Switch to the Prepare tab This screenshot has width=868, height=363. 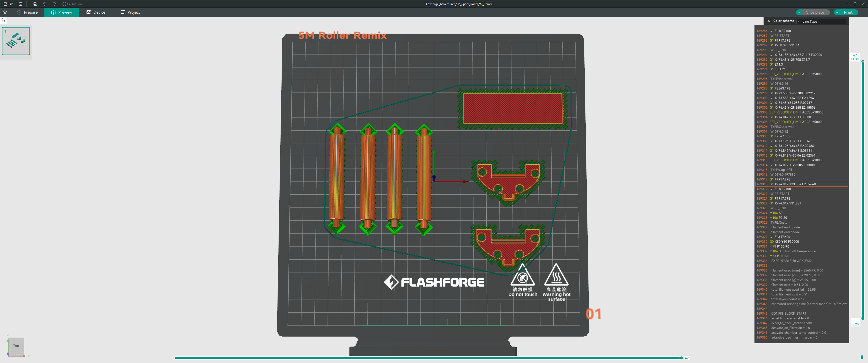point(27,12)
